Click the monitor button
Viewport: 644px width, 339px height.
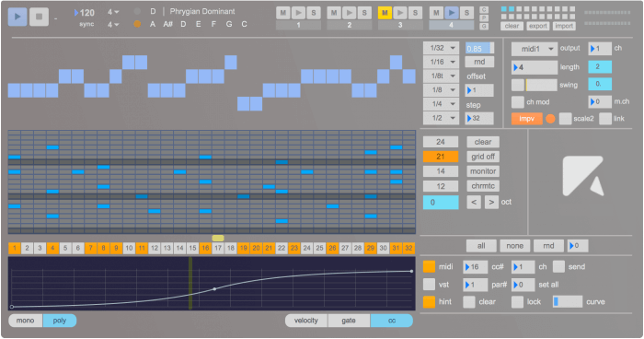click(x=483, y=171)
